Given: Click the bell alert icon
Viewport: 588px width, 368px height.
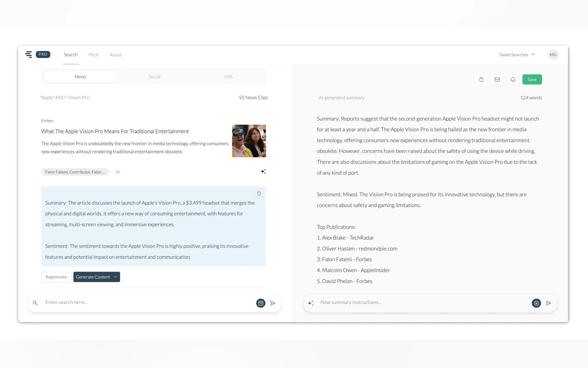Looking at the screenshot, I should click(x=513, y=79).
